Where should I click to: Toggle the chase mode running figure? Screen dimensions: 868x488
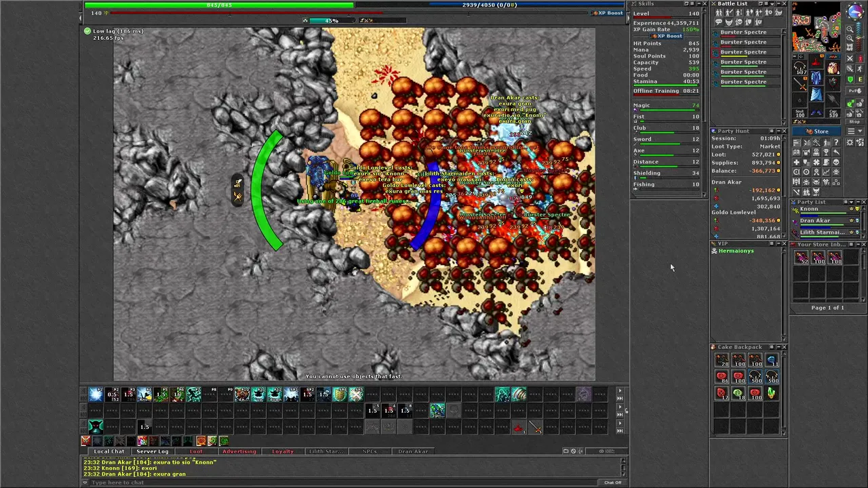859,68
